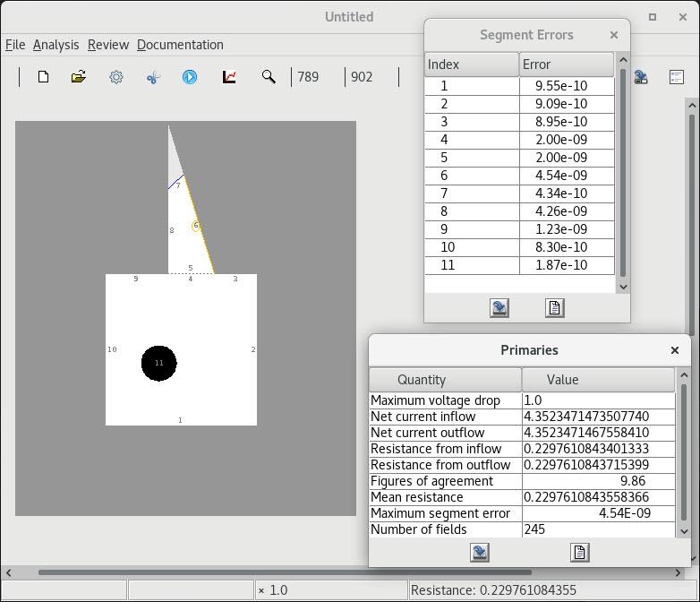Open the File menu
Image resolution: width=700 pixels, height=602 pixels.
pyautogui.click(x=15, y=45)
